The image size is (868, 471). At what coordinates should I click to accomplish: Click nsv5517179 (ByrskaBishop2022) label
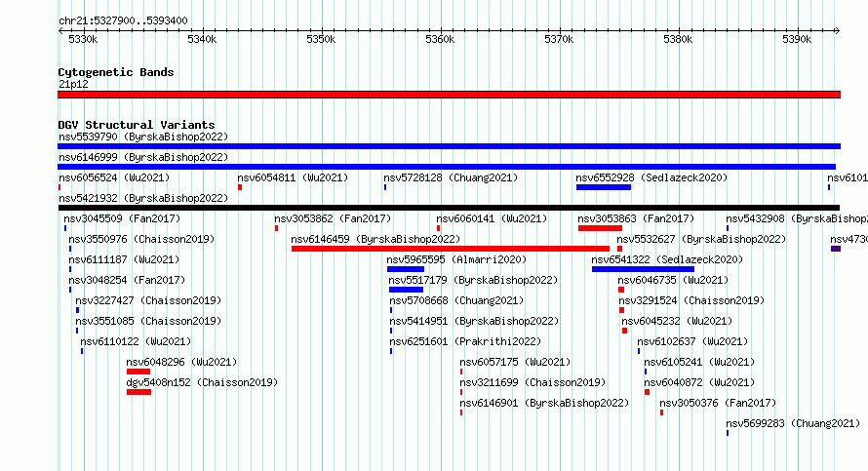(x=474, y=280)
